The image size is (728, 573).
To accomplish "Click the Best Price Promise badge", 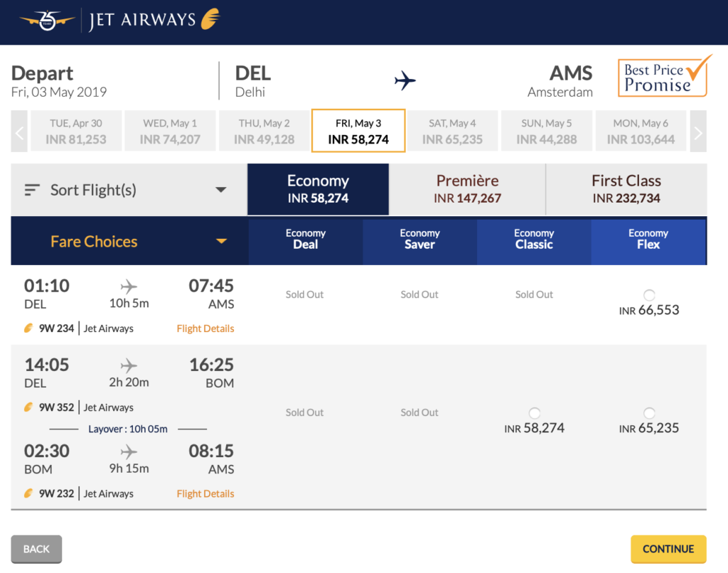I will [663, 77].
